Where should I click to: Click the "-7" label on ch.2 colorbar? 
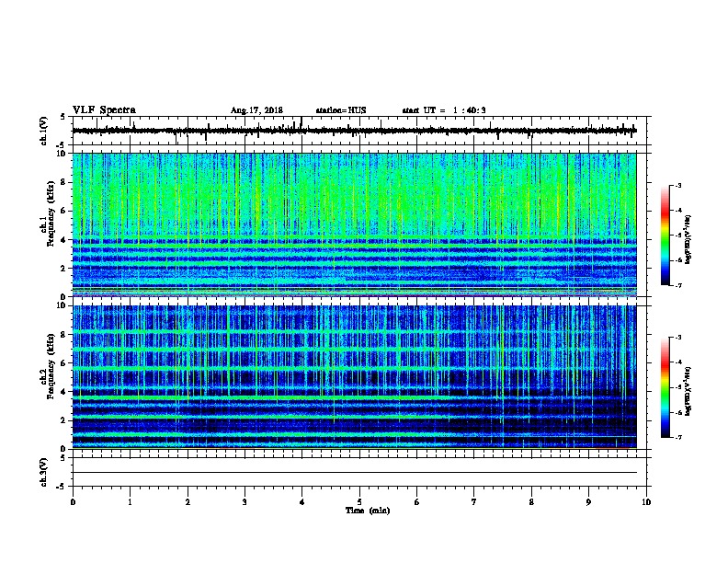677,437
